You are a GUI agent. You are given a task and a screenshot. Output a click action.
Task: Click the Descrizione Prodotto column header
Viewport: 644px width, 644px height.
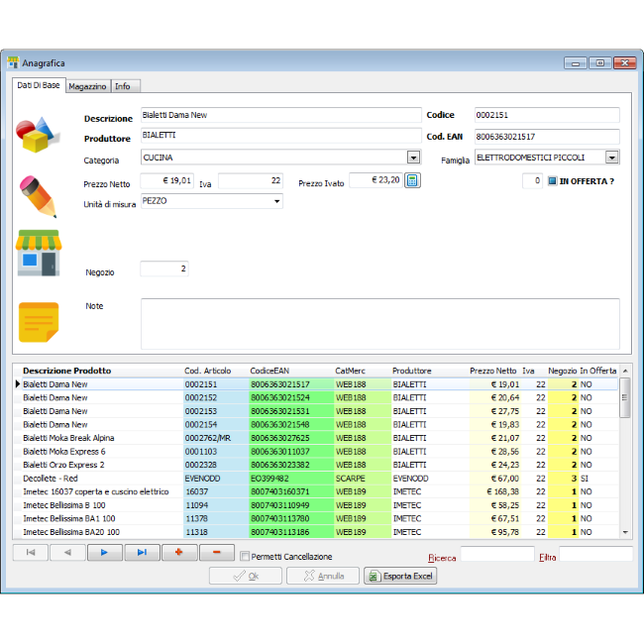click(67, 371)
